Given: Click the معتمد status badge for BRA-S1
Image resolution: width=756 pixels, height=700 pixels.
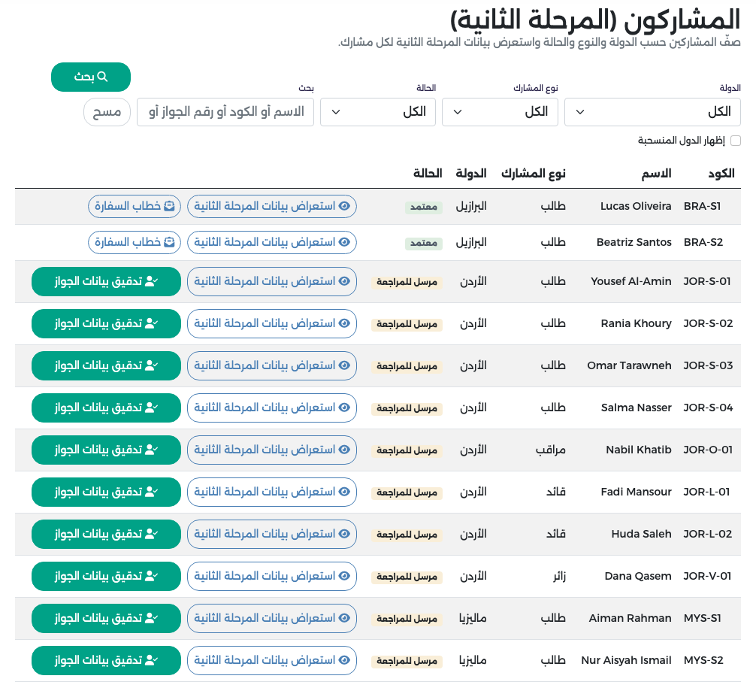Looking at the screenshot, I should (424, 207).
